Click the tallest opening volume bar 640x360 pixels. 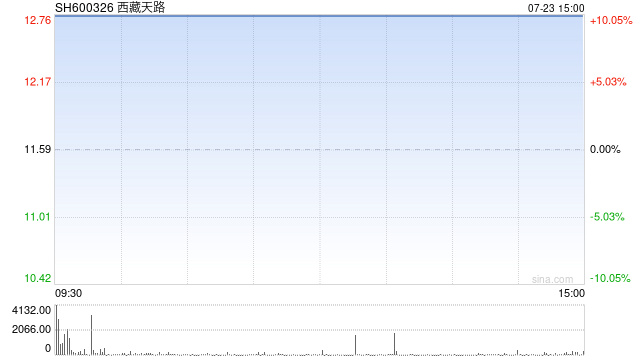pyautogui.click(x=56, y=330)
